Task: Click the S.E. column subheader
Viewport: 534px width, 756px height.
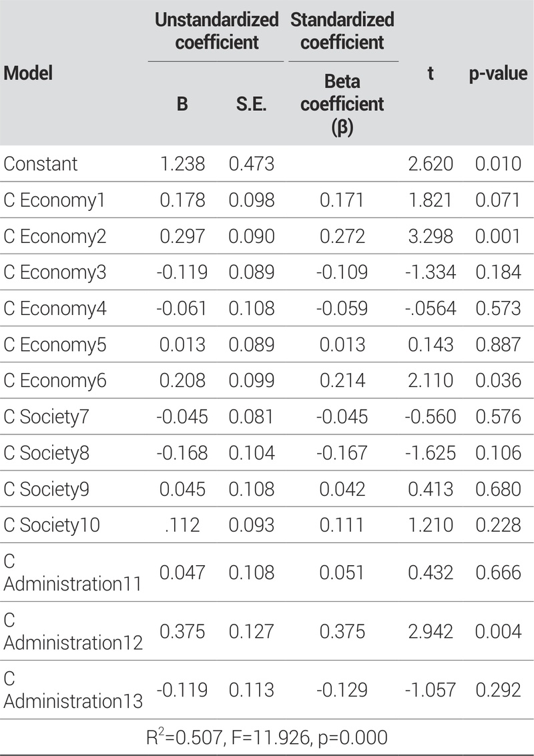Action: 252,104
